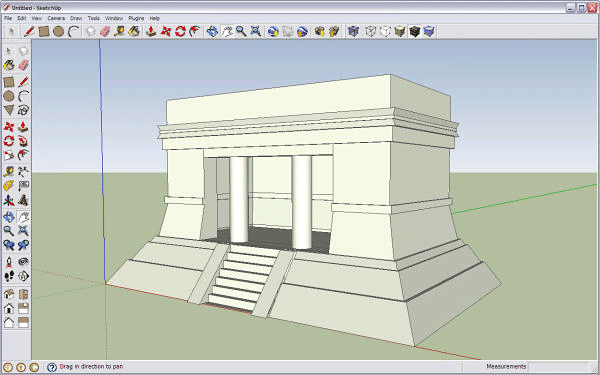Select the Orbit tool in top toolbar

coord(212,31)
